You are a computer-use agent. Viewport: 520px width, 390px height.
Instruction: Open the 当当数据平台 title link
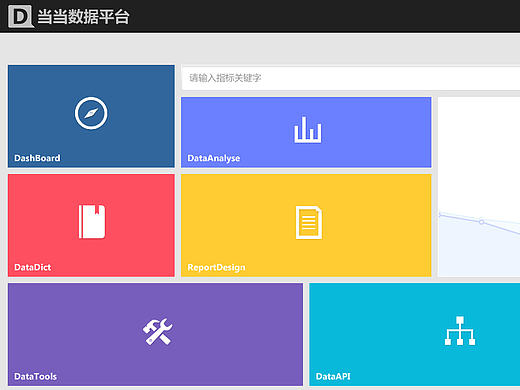point(83,16)
